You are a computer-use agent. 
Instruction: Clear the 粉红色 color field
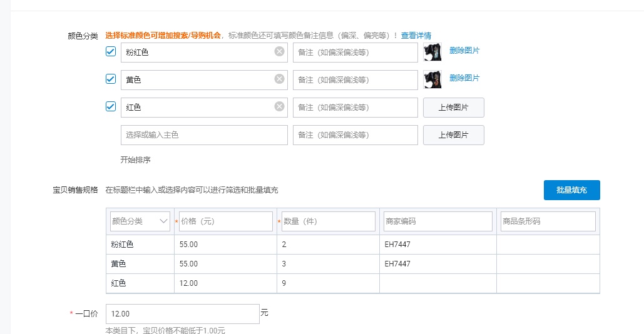click(x=279, y=52)
